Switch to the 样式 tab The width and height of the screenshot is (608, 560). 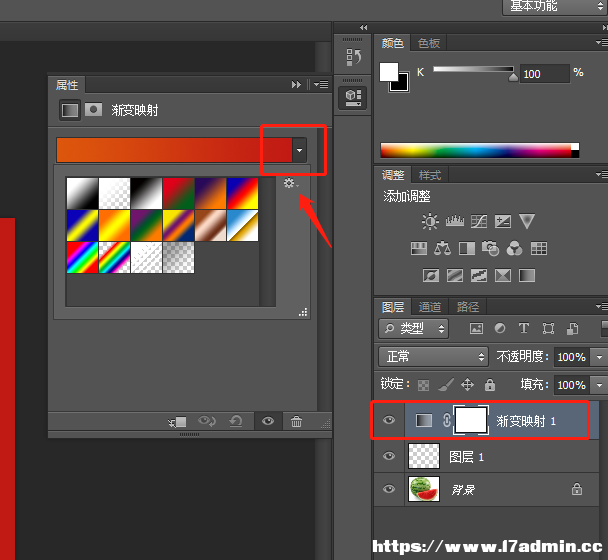tap(430, 175)
